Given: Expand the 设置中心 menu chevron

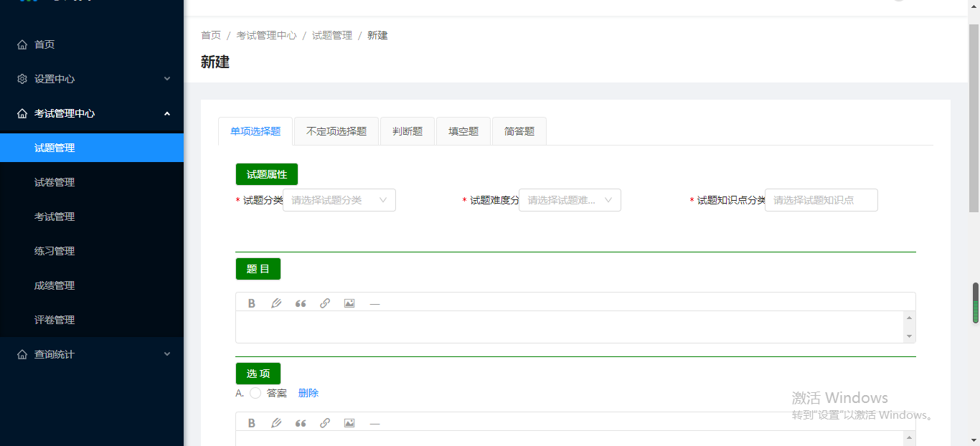Looking at the screenshot, I should [x=167, y=79].
